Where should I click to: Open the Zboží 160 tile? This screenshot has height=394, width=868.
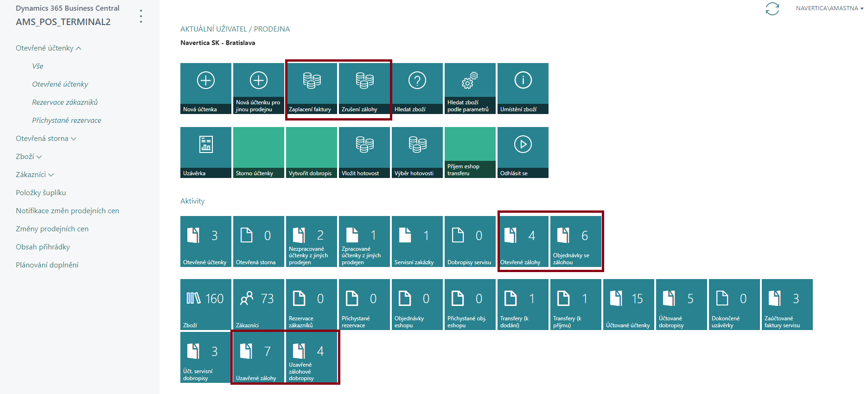tap(206, 305)
